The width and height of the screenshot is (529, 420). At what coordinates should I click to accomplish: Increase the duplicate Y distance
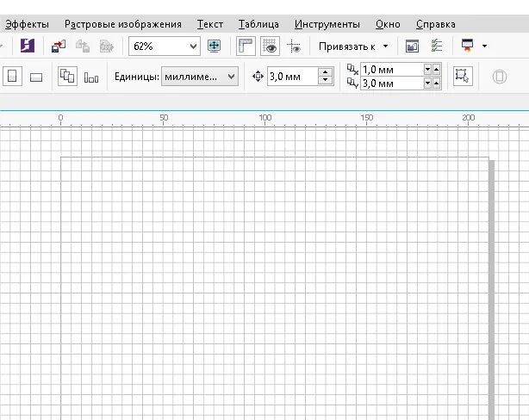437,83
